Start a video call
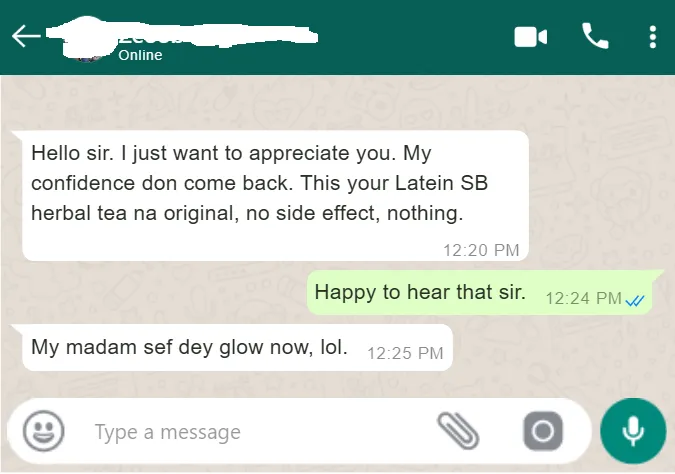The height and width of the screenshot is (474, 675). tap(530, 37)
